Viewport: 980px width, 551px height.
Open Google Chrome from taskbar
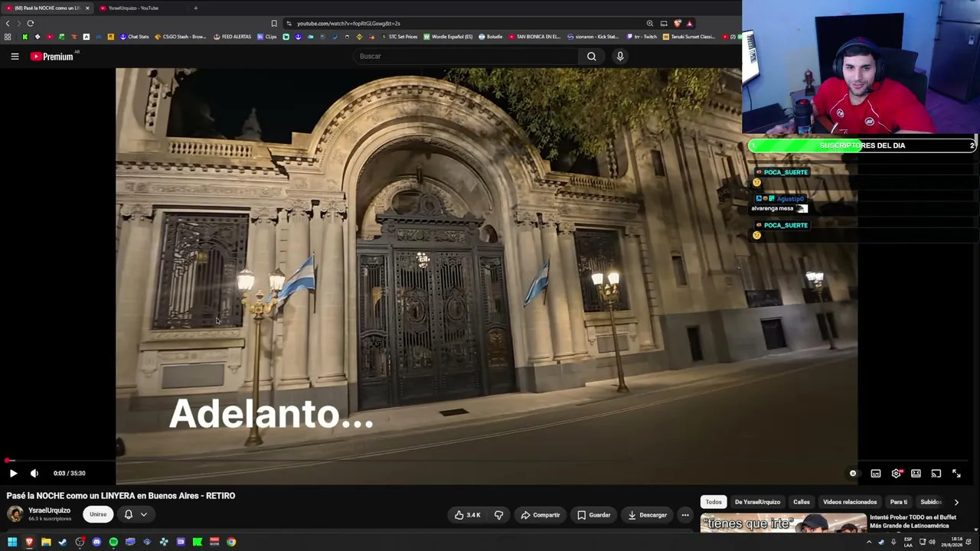[231, 542]
